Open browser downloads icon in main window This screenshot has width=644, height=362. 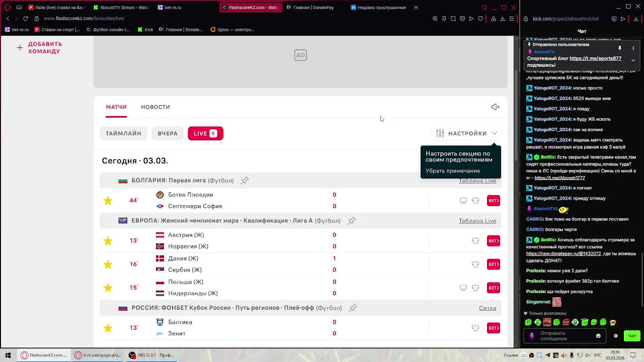click(503, 19)
